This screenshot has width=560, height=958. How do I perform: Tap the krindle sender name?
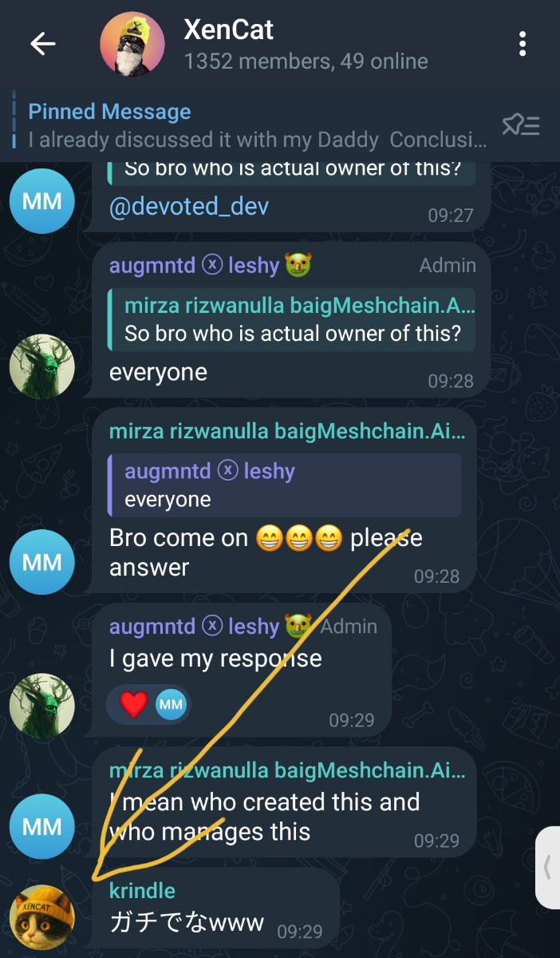142,890
